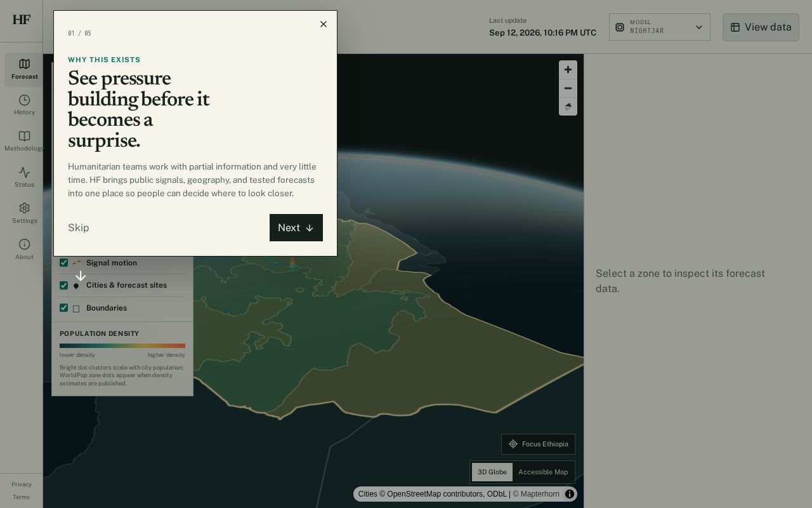Screen dimensions: 812x508
Task: Switch to Accessible Map view
Action: point(543,472)
